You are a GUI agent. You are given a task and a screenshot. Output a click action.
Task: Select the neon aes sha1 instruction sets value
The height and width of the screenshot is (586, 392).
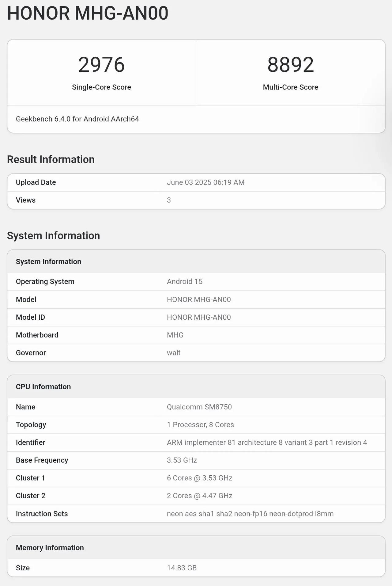tap(250, 514)
